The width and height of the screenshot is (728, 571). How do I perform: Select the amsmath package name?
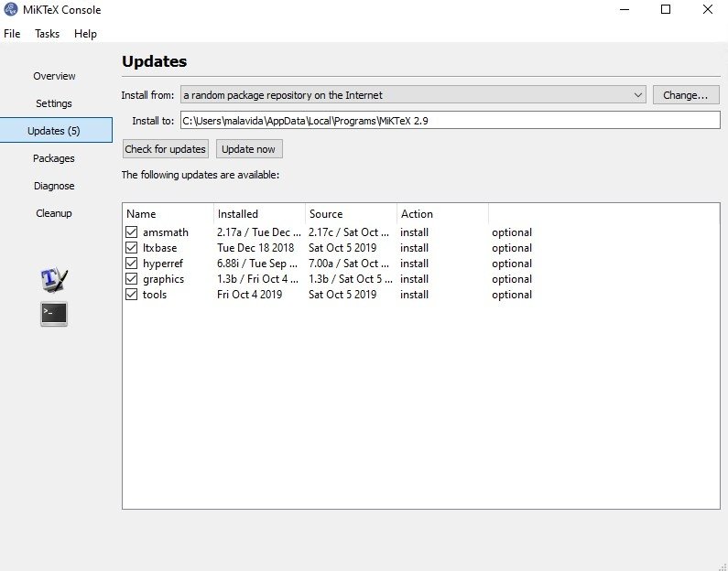click(165, 232)
